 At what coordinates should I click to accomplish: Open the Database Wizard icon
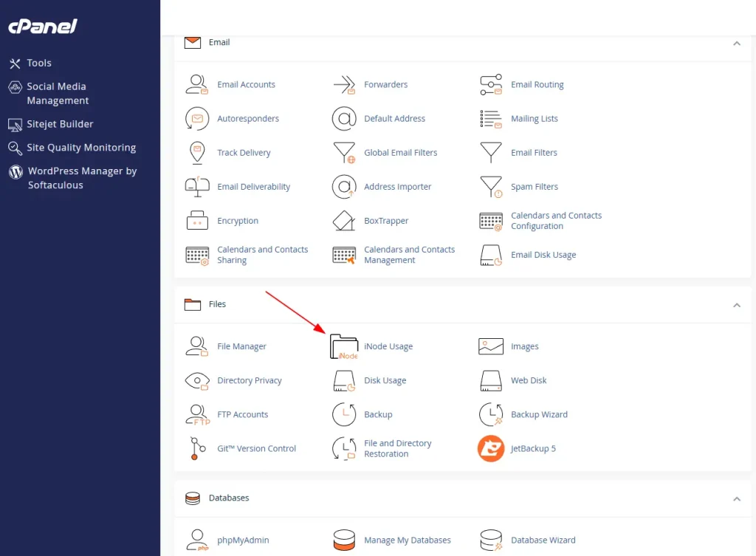pos(491,540)
